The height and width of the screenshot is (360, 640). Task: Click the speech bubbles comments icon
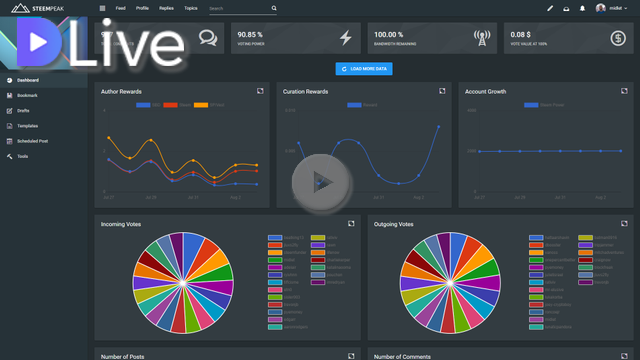click(x=208, y=38)
